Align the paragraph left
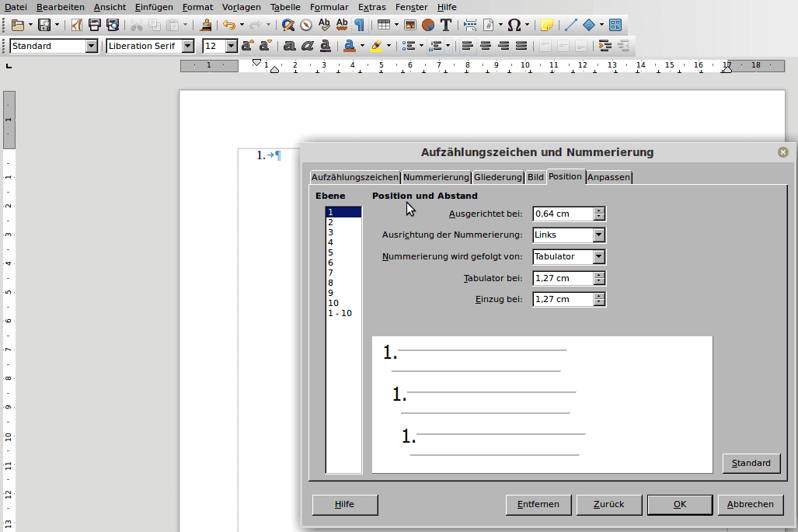This screenshot has width=798, height=532. tap(467, 46)
